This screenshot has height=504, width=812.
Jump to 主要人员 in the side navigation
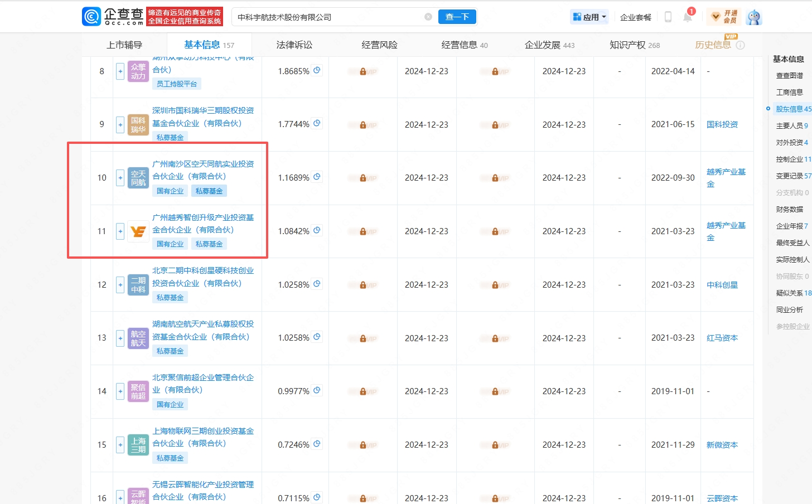pyautogui.click(x=792, y=126)
